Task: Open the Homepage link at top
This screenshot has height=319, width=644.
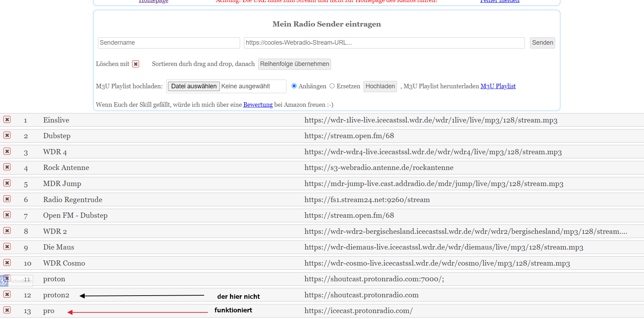Action: pyautogui.click(x=153, y=1)
